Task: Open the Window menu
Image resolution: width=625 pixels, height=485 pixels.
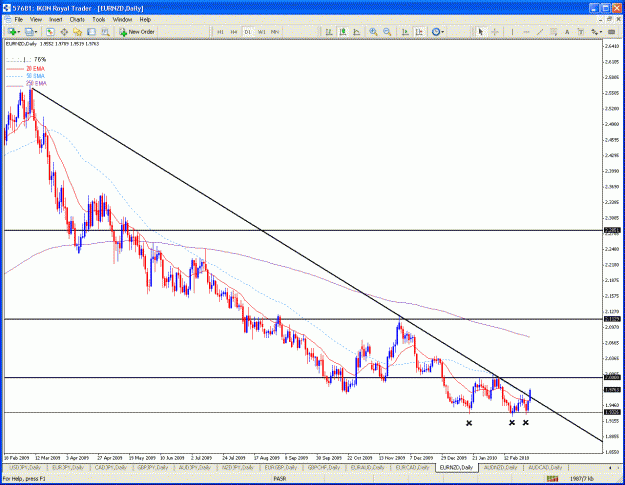Action: 122,19
